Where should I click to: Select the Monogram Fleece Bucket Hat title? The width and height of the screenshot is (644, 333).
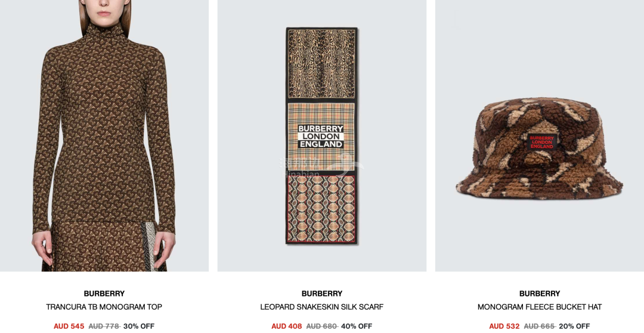click(539, 307)
